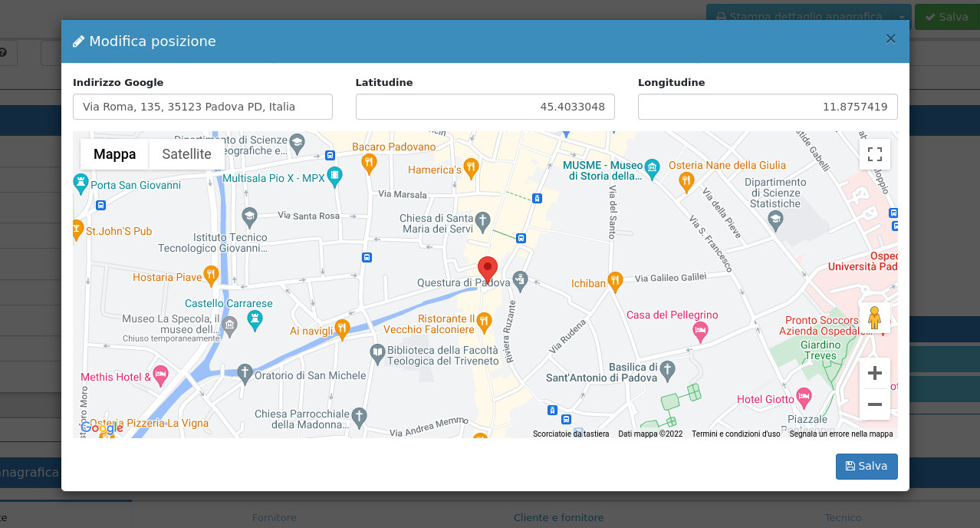Open Segnala un errore nella mappa link
This screenshot has height=528, width=980.
pos(840,434)
